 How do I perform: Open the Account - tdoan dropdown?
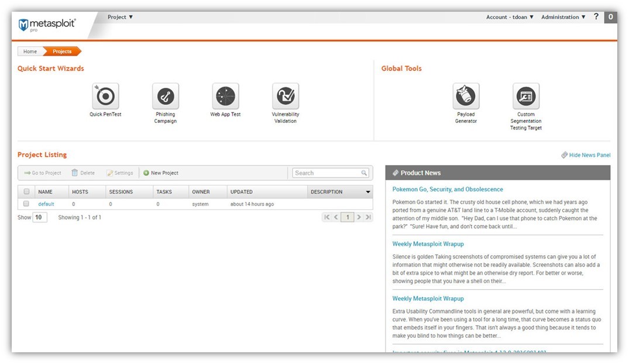510,17
